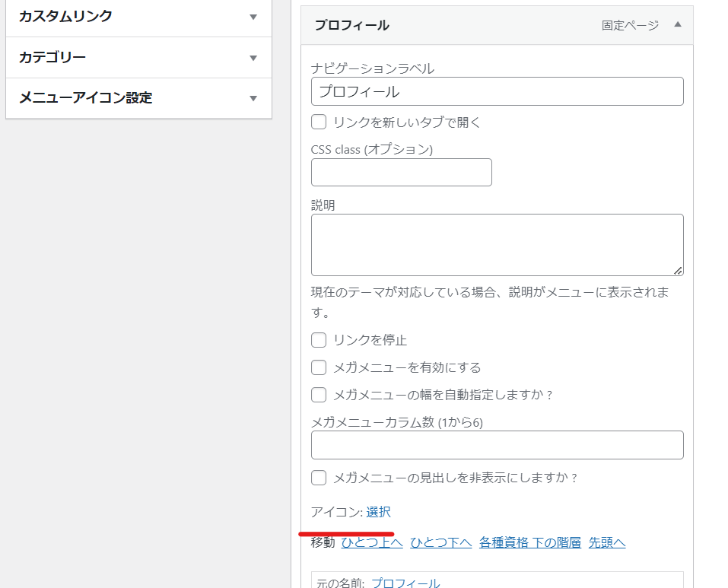Expand the カテゴリー panel arrow
728x588 pixels.
point(253,58)
